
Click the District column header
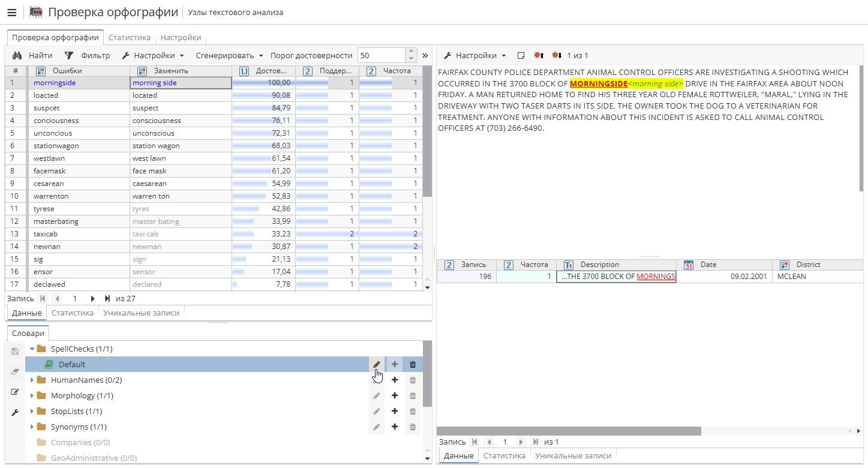[x=817, y=265]
